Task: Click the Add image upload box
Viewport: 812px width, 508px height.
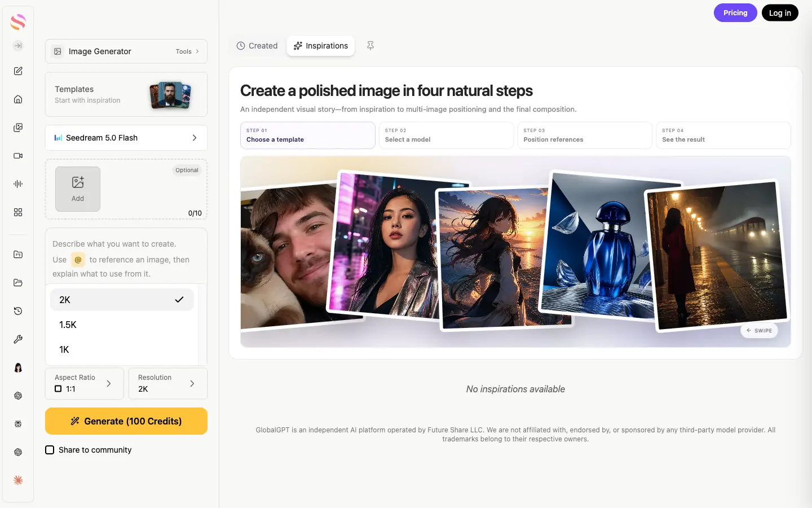Action: pos(78,189)
